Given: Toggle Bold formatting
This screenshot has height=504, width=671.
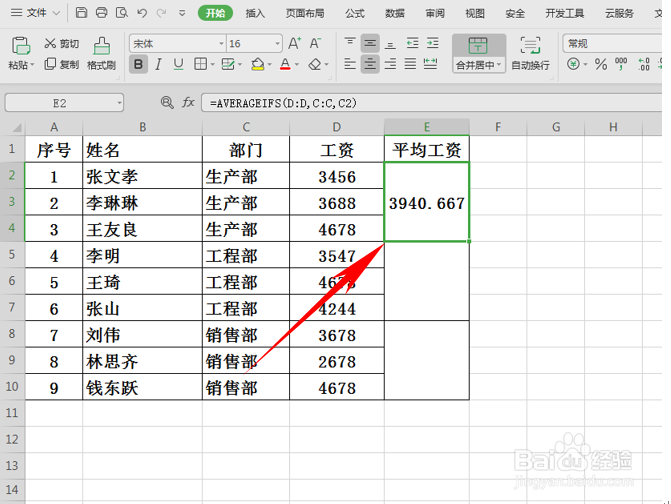Looking at the screenshot, I should 138,65.
